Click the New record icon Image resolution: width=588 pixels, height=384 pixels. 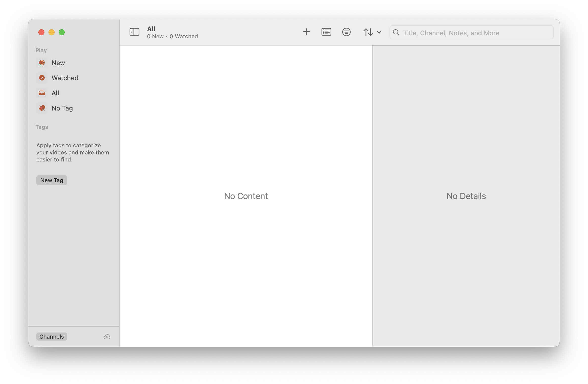click(x=42, y=63)
